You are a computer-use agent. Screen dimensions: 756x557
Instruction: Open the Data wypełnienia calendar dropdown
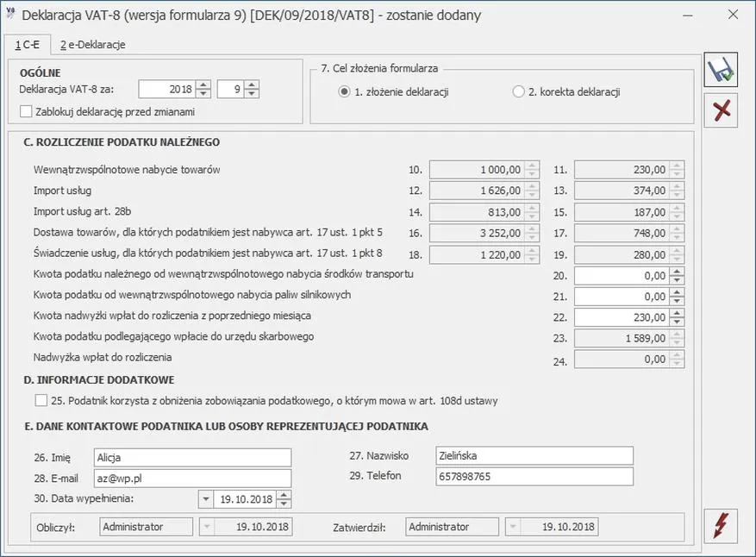(x=206, y=499)
